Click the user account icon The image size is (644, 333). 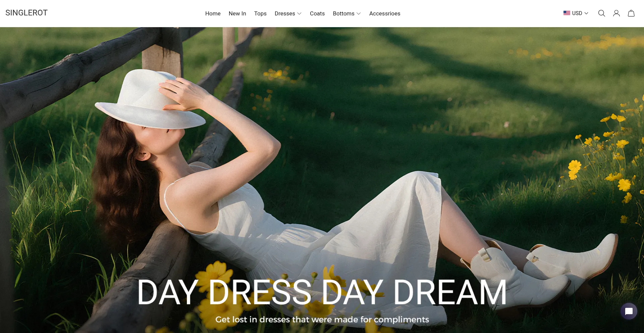[x=616, y=13]
